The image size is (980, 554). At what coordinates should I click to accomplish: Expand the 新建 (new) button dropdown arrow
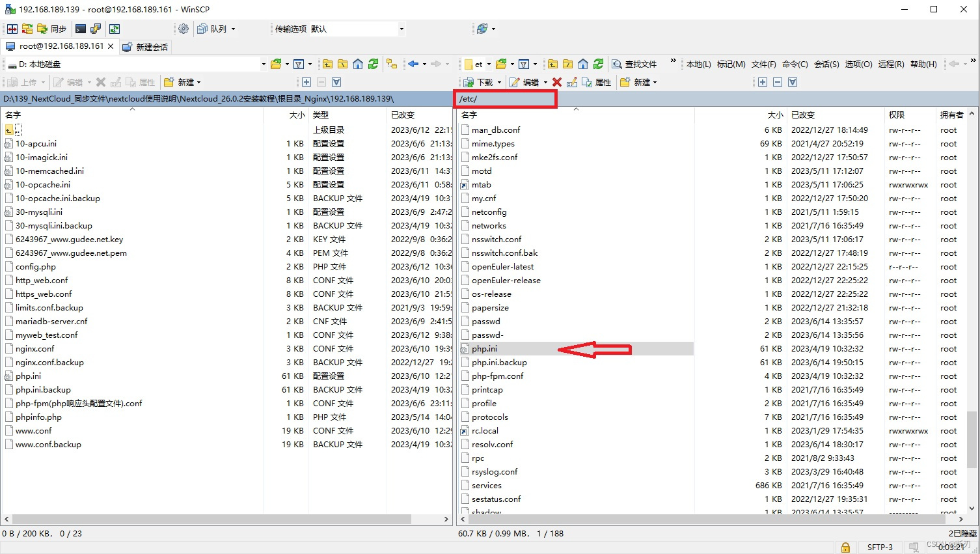pyautogui.click(x=199, y=81)
